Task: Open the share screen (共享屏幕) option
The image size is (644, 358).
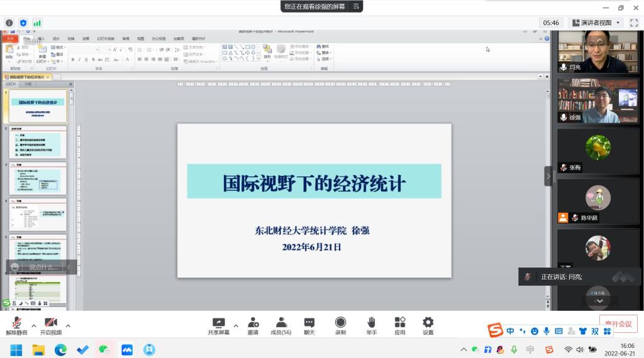Action: pyautogui.click(x=218, y=324)
